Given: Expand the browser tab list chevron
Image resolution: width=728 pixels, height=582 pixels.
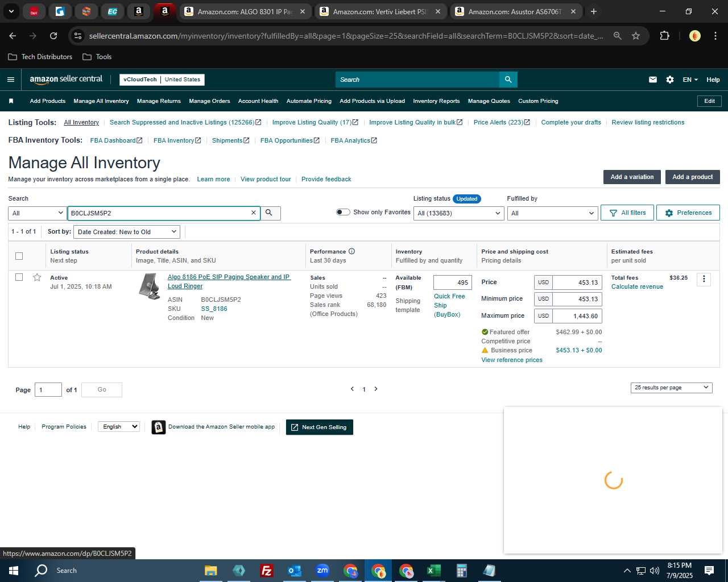Looking at the screenshot, I should coord(11,11).
